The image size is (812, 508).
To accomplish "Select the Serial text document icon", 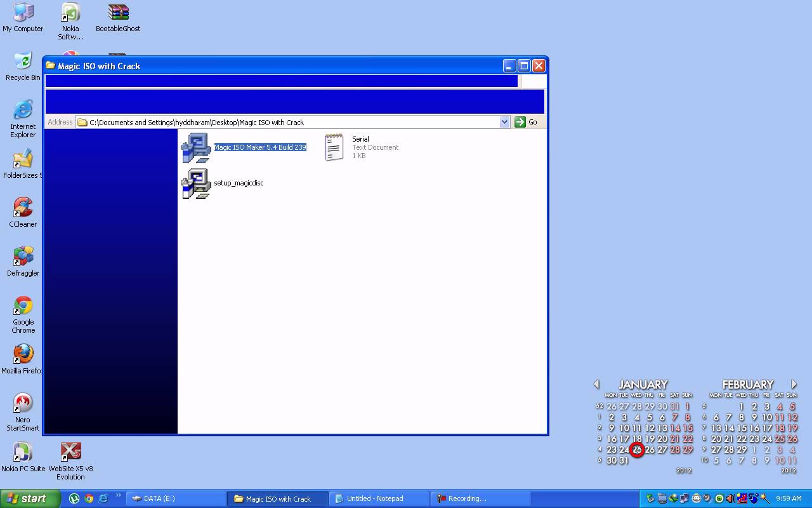I will tap(334, 147).
